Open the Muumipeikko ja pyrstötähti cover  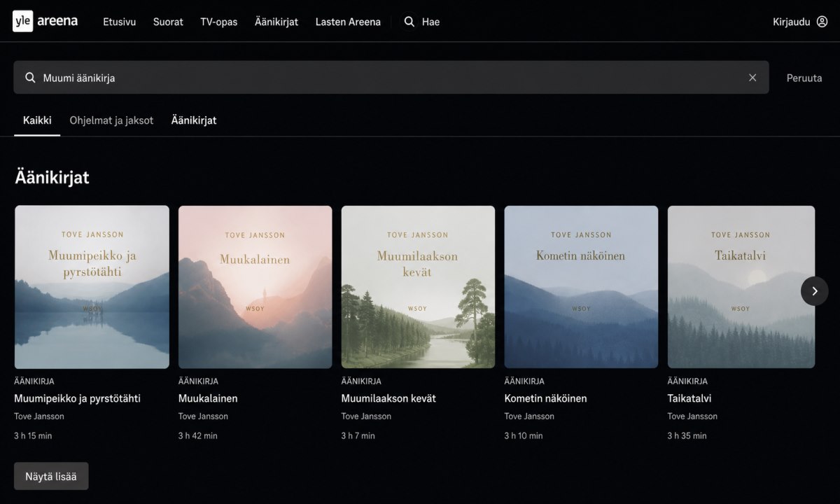click(92, 287)
